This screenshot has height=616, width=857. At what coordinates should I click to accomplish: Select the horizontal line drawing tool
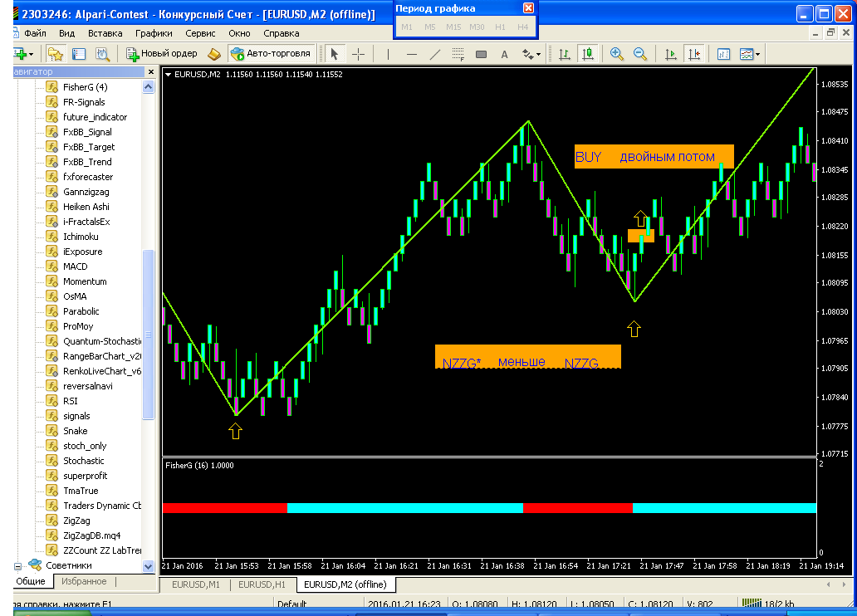(x=412, y=54)
